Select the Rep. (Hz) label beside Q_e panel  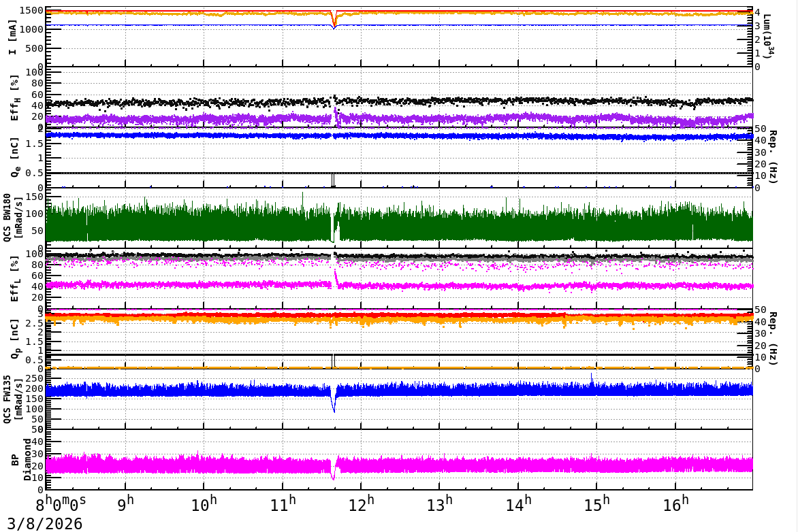coord(773,157)
